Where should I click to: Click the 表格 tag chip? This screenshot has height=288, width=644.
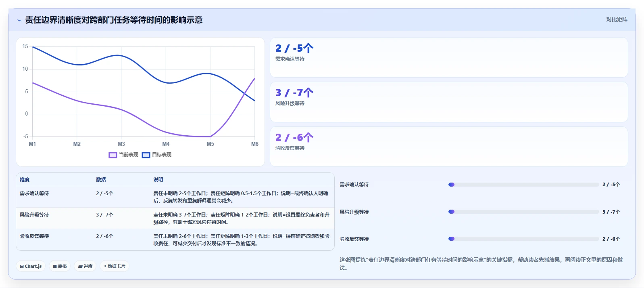[60, 266]
